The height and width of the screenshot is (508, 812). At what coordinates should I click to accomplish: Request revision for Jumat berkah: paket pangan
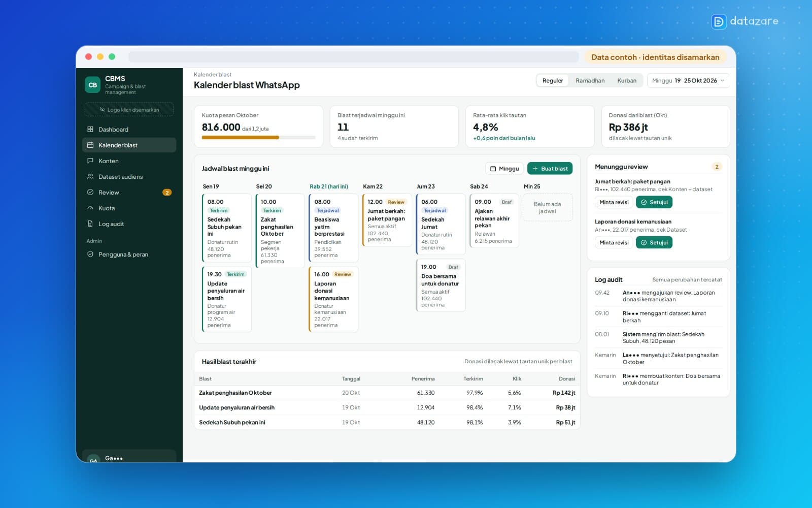point(614,202)
